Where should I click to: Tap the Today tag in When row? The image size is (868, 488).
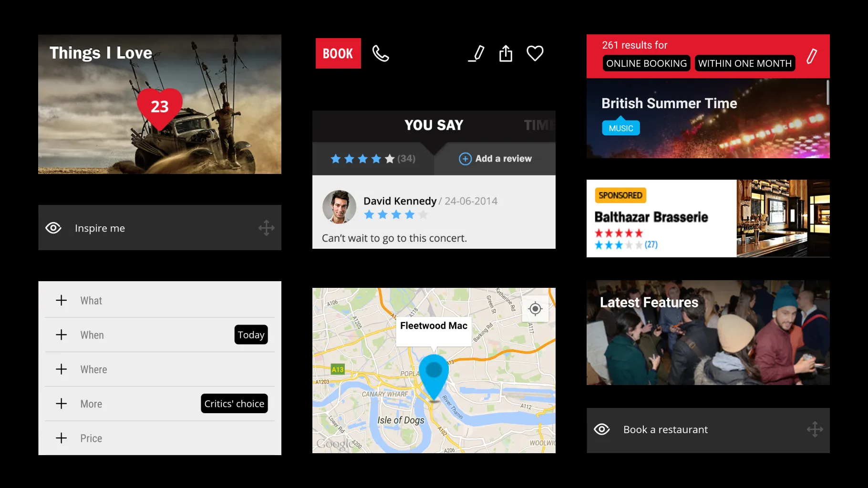click(x=251, y=335)
